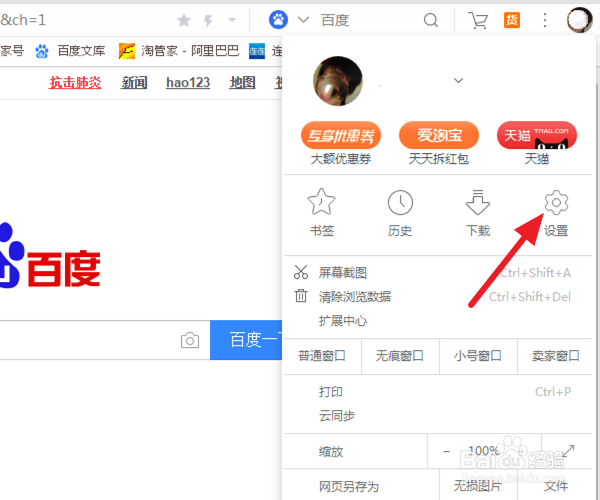
Task: Click the 抗击肺炎 link
Action: pos(75,82)
